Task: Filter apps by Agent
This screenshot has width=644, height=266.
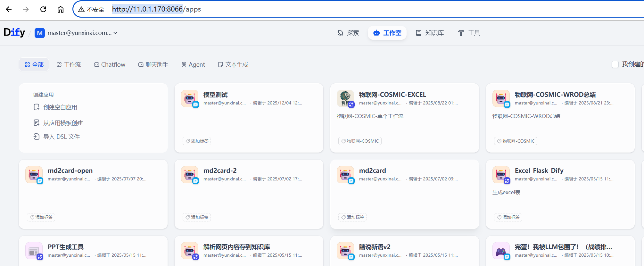Action: pyautogui.click(x=193, y=64)
